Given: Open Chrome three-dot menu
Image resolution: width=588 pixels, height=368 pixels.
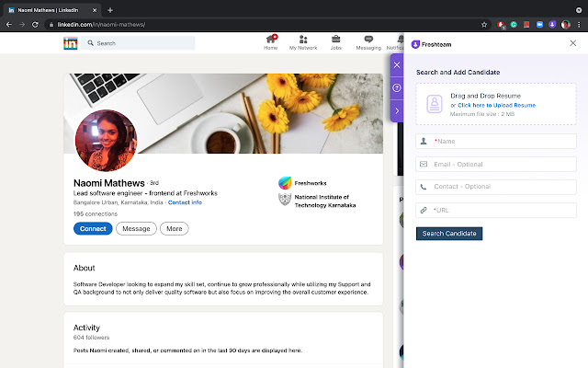Looking at the screenshot, I should [579, 25].
